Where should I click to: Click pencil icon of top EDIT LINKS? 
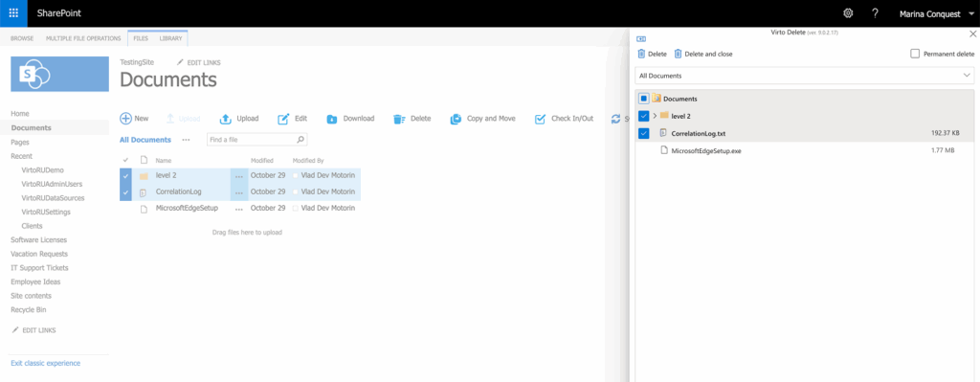tap(181, 62)
